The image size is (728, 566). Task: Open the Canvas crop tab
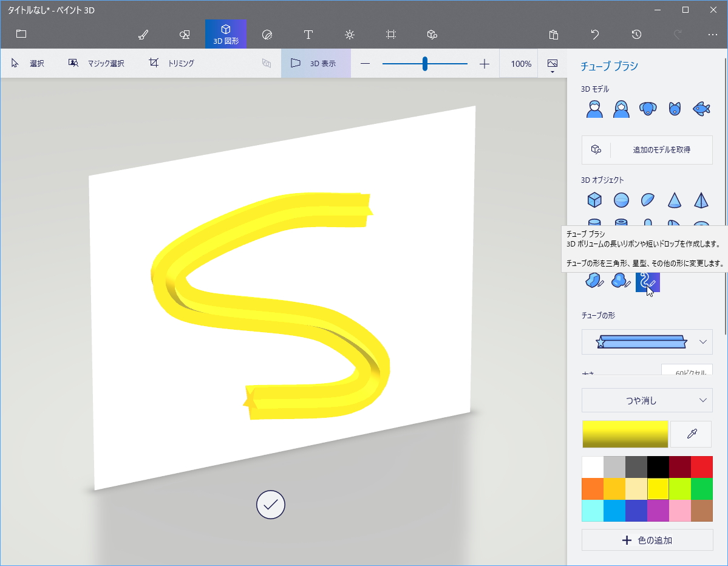391,35
